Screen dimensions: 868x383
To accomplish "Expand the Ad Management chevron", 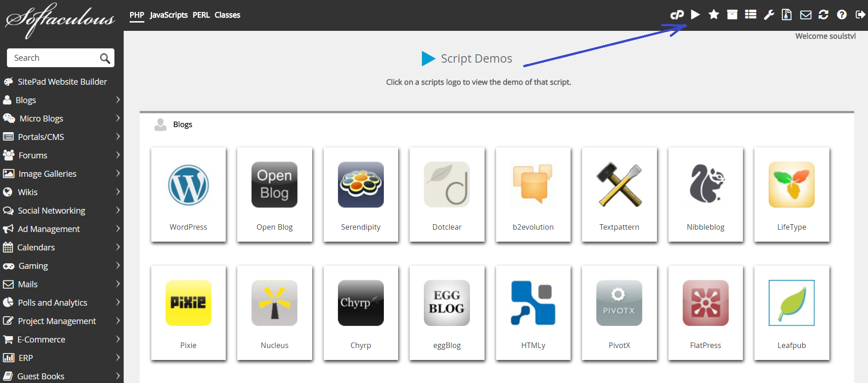I will [118, 228].
